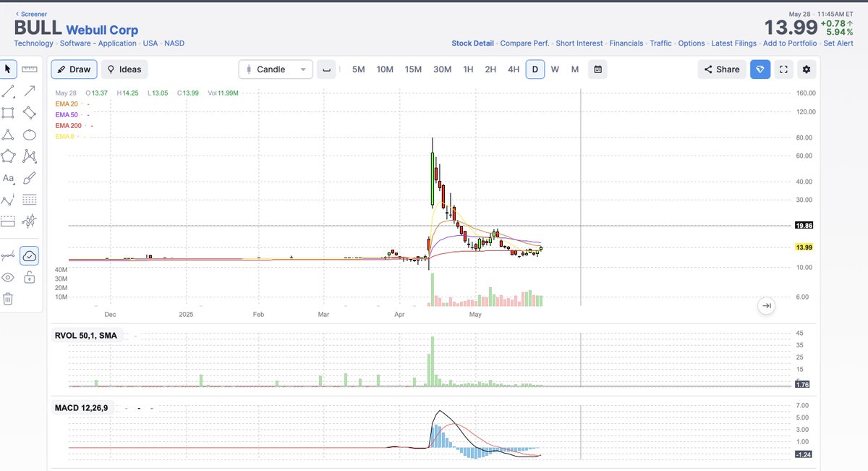Select the arrow drawing tool
The width and height of the screenshot is (868, 471).
pos(29,90)
